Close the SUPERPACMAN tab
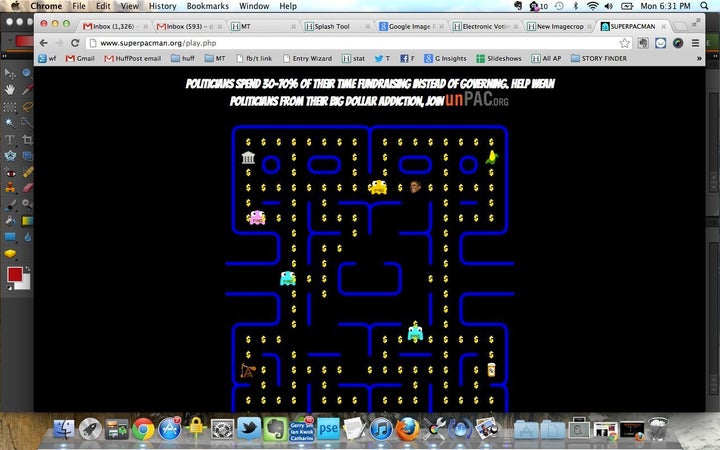720x450 pixels. click(x=664, y=27)
